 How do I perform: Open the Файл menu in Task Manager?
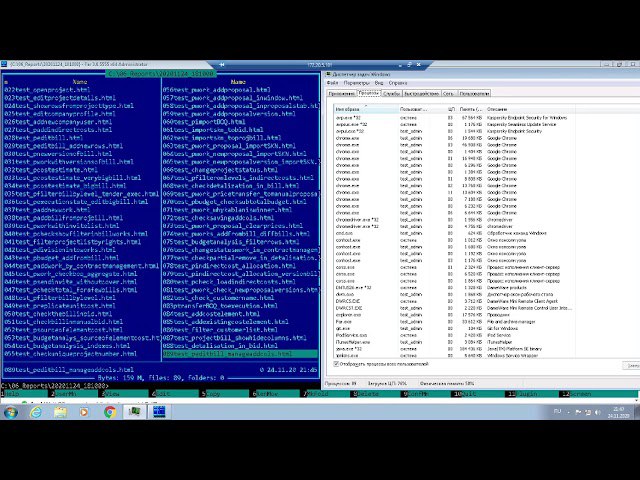tap(333, 83)
